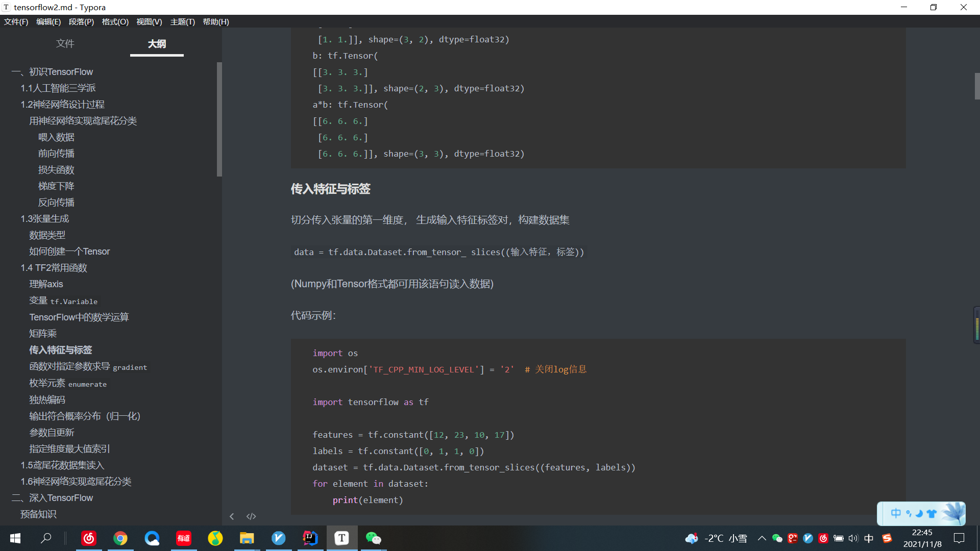Launch NetEase Cloud Music taskbar icon
The image size is (980, 551).
[x=89, y=538]
